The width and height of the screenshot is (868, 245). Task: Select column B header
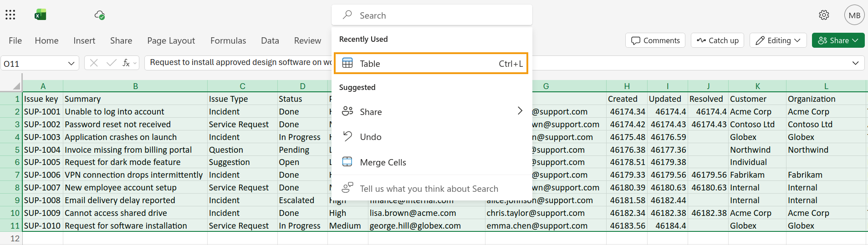coord(135,86)
